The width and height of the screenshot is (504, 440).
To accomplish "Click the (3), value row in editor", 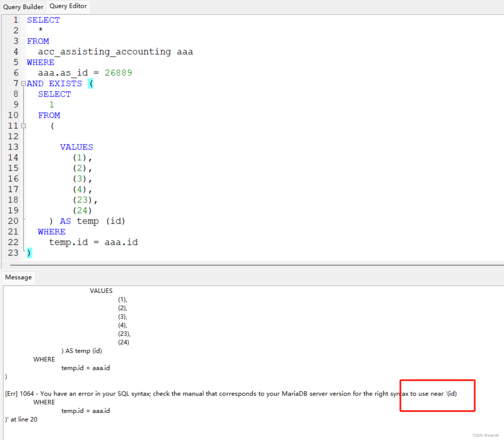I will [82, 179].
